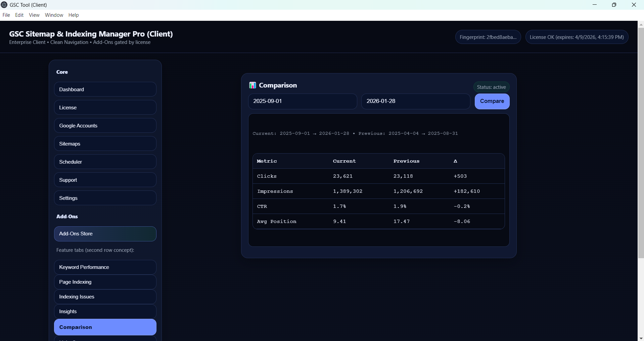Click the start date field 2025-09-01

(x=302, y=101)
